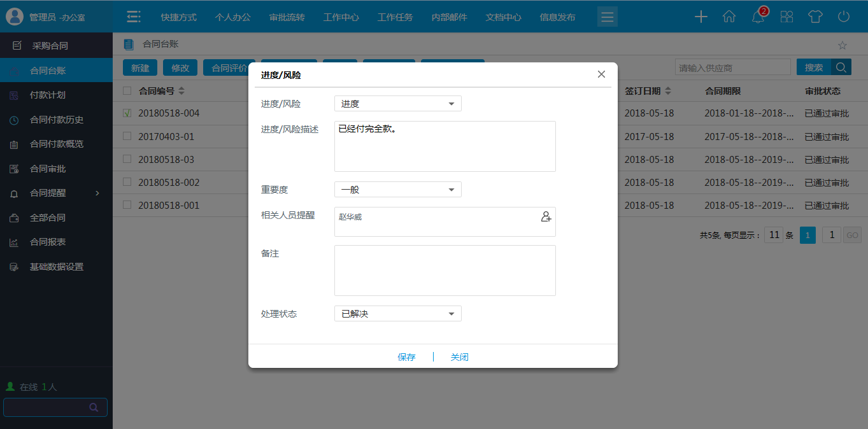Viewport: 868px width, 429px height.
Task: Click the power logout icon
Action: tap(844, 17)
